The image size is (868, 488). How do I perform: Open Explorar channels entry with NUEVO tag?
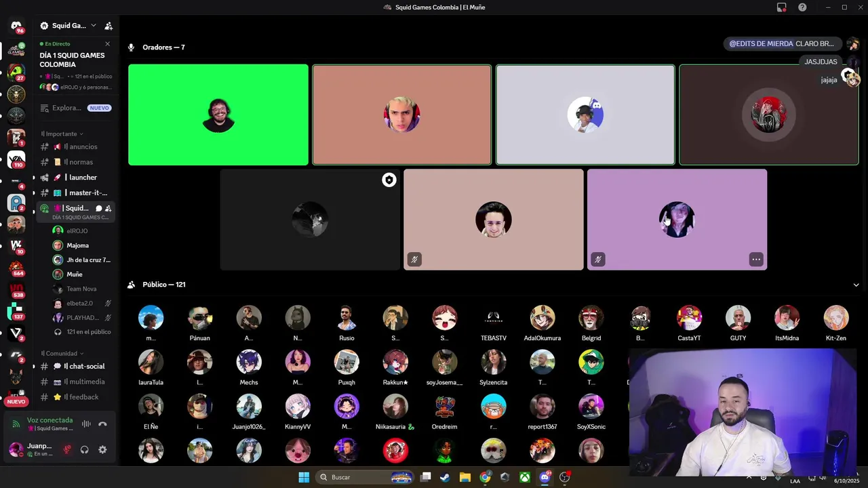tap(75, 108)
